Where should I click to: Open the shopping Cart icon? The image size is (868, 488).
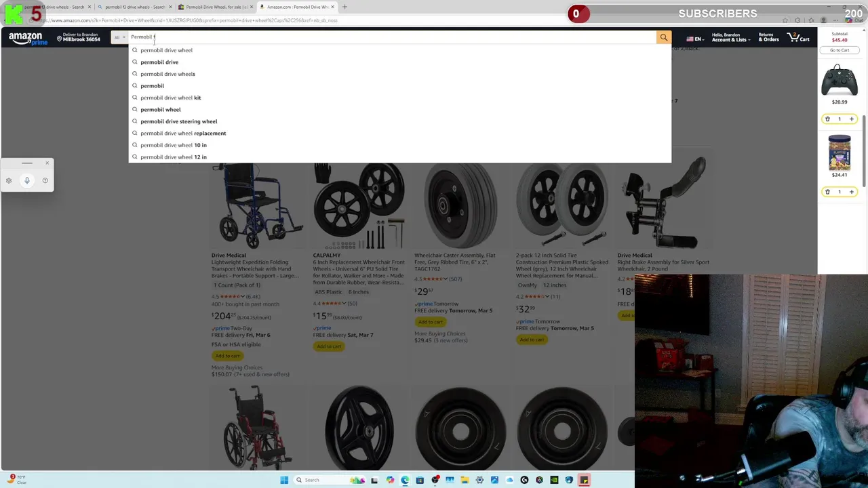click(x=798, y=37)
